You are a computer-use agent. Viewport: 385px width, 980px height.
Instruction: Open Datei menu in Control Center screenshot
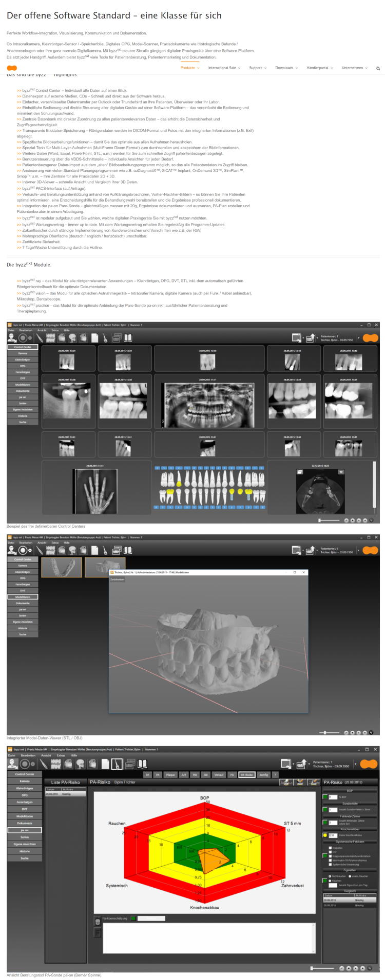[11, 330]
